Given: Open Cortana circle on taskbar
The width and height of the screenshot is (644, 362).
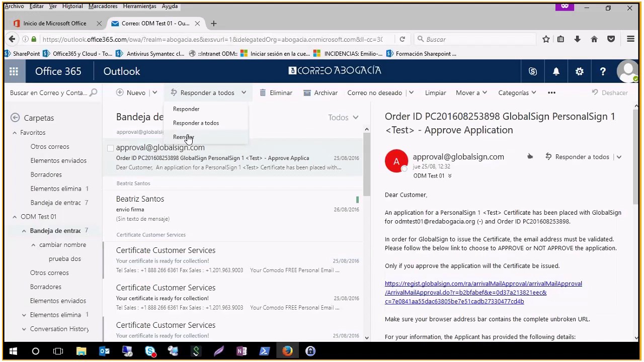Looking at the screenshot, I should (36, 351).
